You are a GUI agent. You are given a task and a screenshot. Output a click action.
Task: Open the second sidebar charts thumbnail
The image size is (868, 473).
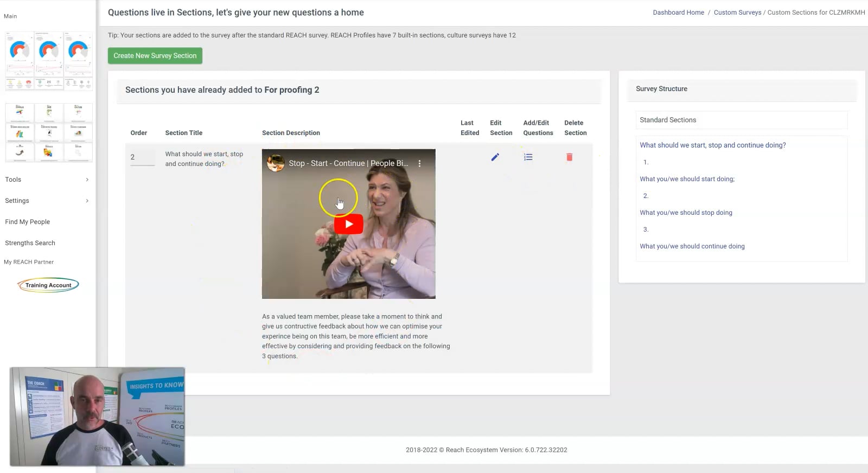[48, 132]
